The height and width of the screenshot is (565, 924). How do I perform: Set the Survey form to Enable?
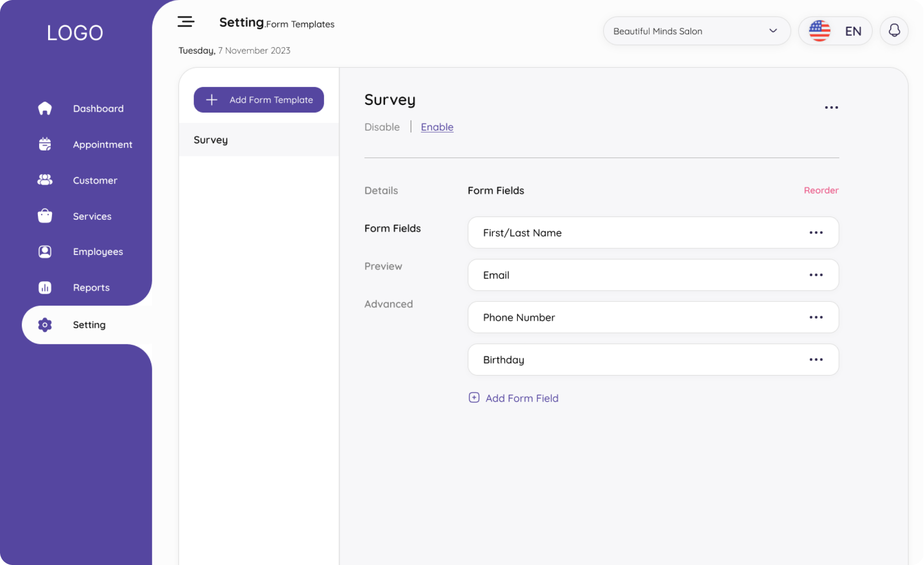click(x=437, y=127)
